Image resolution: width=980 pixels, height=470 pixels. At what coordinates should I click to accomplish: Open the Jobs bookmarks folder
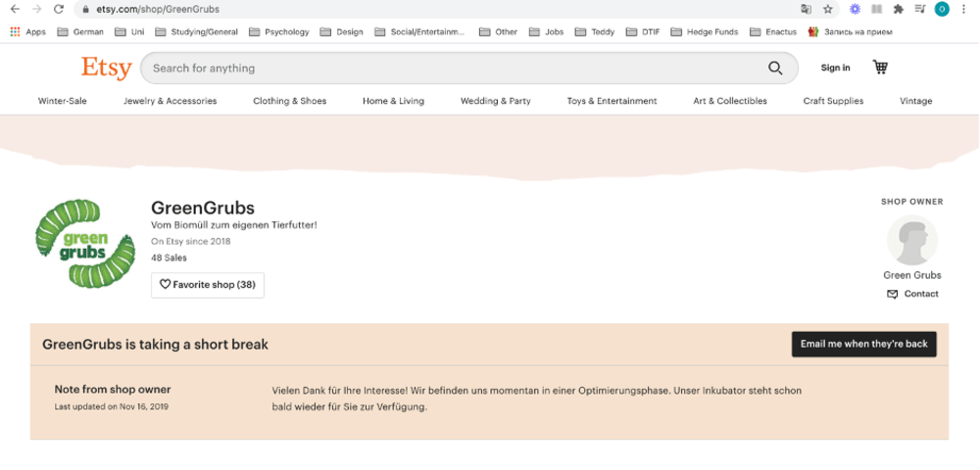[x=546, y=32]
